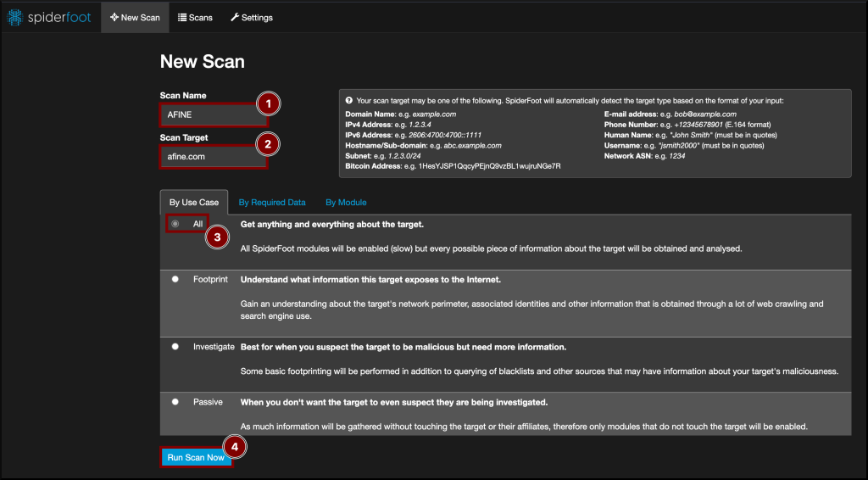Click the 'Human Name' example line
868x480 pixels.
690,135
